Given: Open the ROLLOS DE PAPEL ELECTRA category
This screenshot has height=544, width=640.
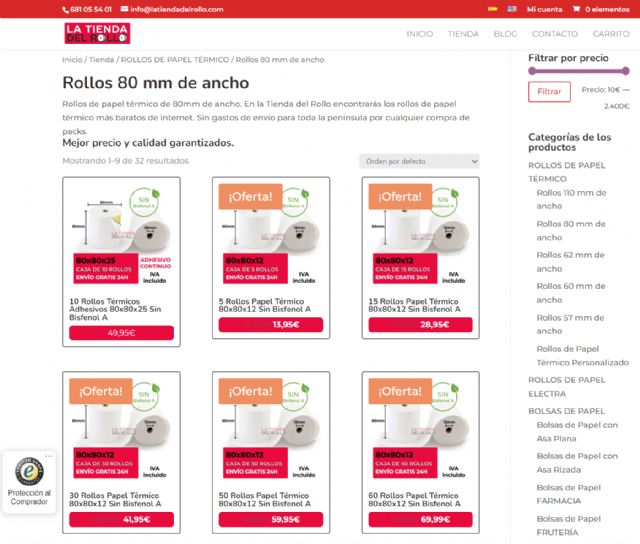Looking at the screenshot, I should point(566,387).
